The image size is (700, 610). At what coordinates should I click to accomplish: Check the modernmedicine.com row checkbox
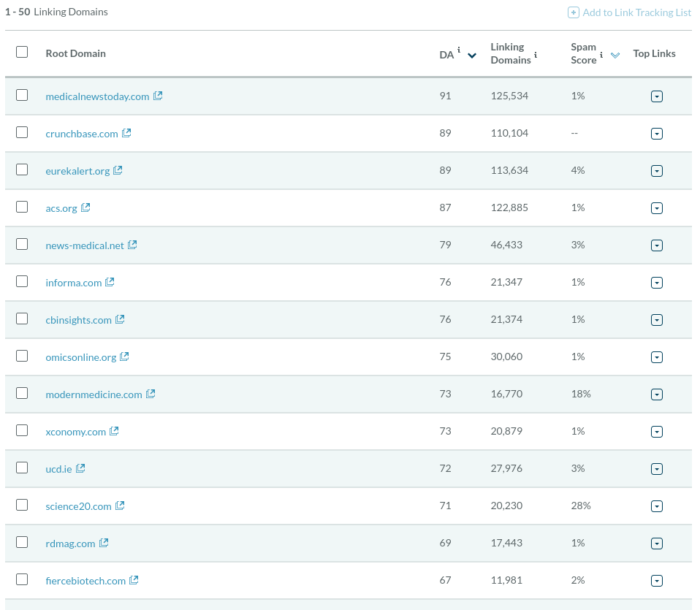[x=22, y=393]
